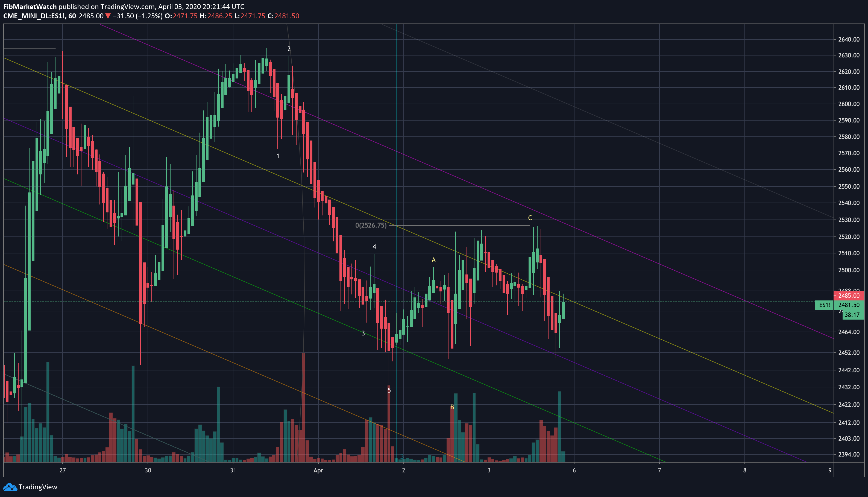Click date 31 on the time axis
The width and height of the screenshot is (868, 497).
coord(233,470)
